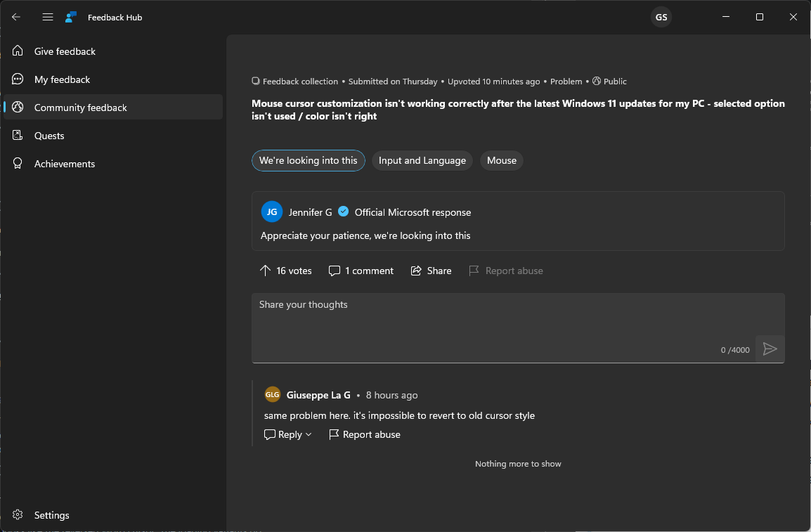Click the Submitted on Thursday text

click(x=393, y=82)
